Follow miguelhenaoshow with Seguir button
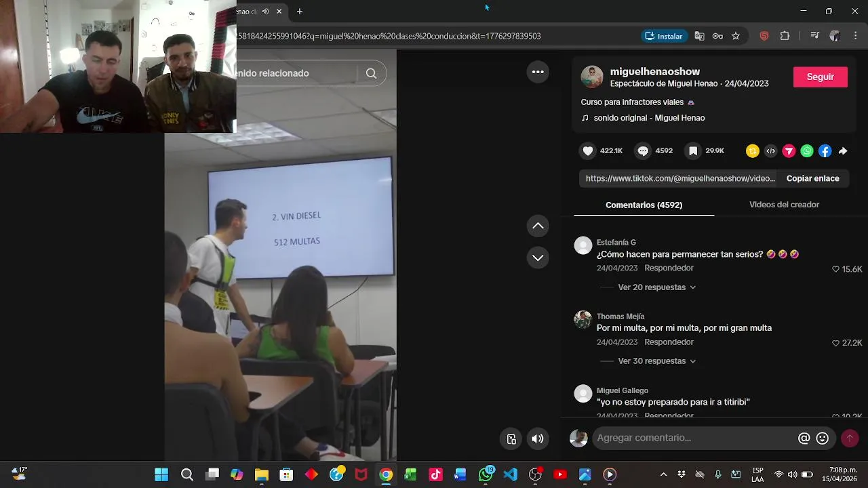This screenshot has height=488, width=868. click(x=820, y=77)
